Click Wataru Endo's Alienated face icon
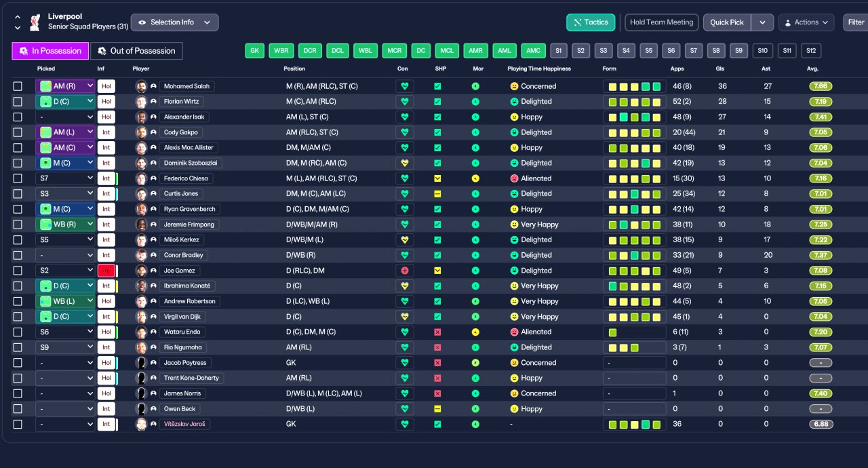This screenshot has height=468, width=868. (514, 332)
